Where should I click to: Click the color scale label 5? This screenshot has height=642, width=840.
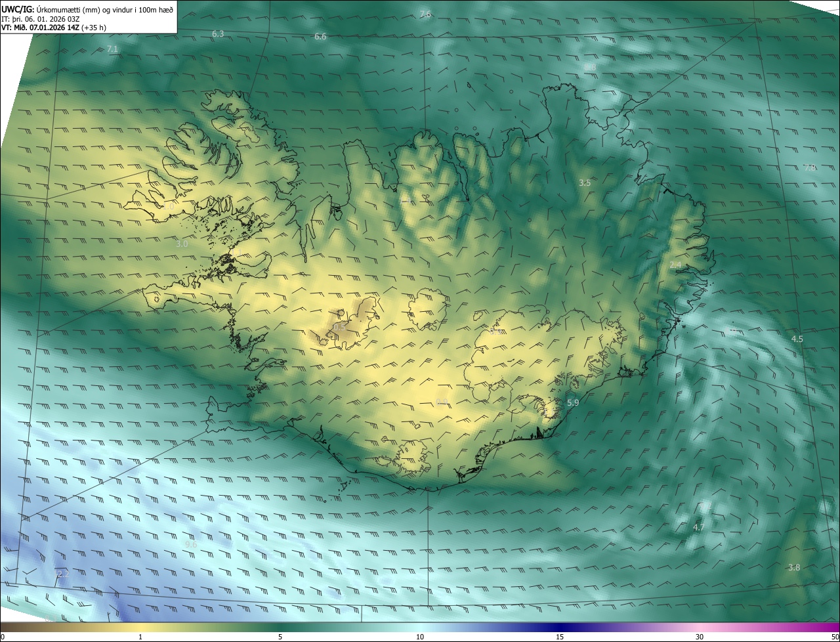280,637
